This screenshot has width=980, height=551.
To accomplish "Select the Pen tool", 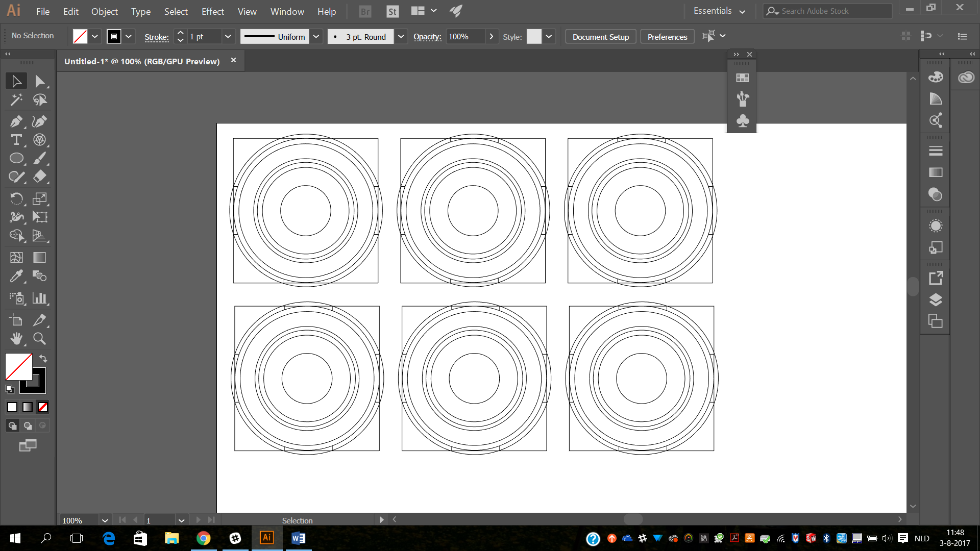I will click(x=16, y=121).
